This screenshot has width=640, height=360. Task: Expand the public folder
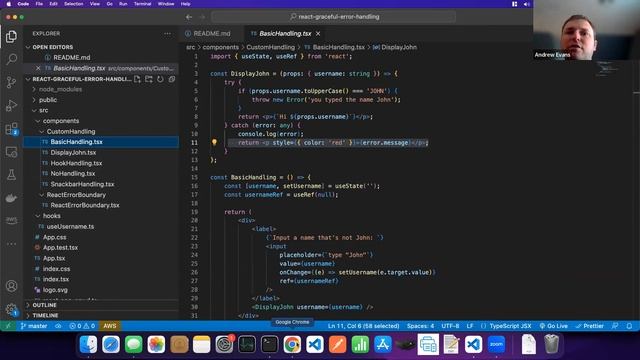48,100
